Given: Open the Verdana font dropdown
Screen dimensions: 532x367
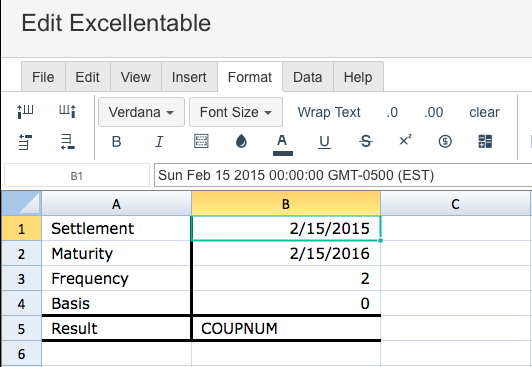Looking at the screenshot, I should [141, 112].
